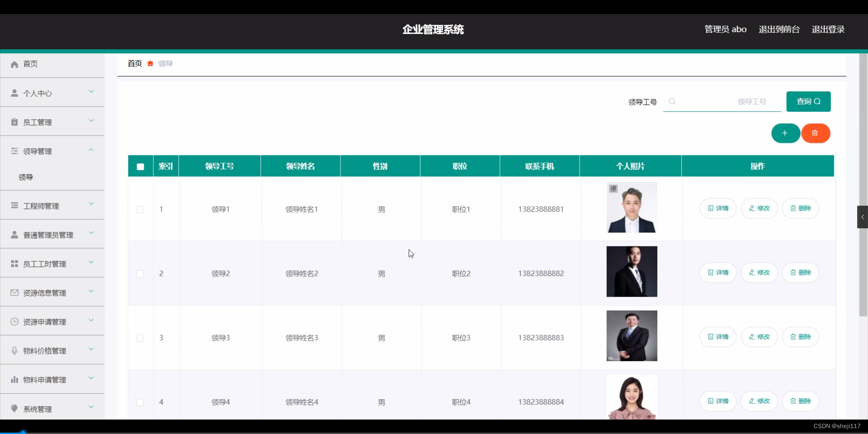Click the 查询 search button
The image size is (868, 434).
click(808, 101)
